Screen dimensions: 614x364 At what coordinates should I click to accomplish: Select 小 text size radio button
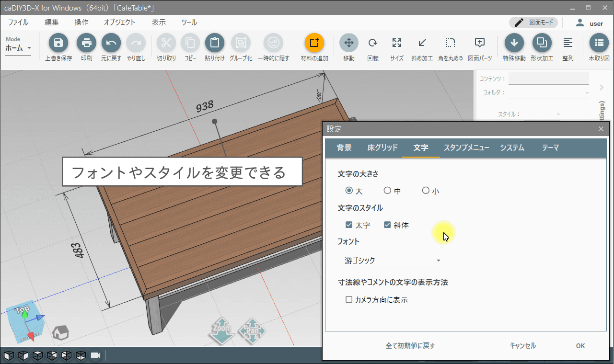426,191
